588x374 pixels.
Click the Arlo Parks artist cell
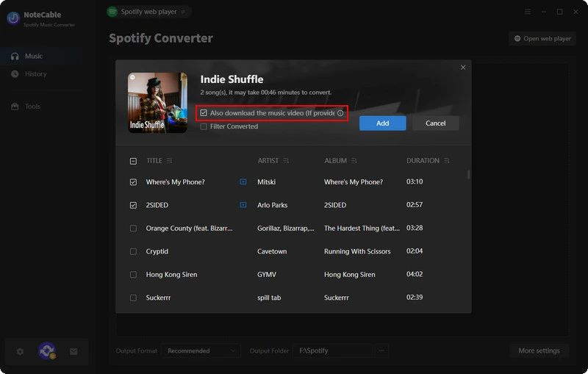[x=272, y=205]
